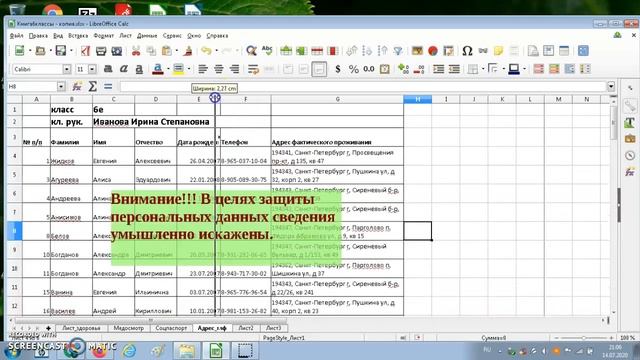Click background highlight color swatch
This screenshot has width=640, height=360.
point(178,69)
